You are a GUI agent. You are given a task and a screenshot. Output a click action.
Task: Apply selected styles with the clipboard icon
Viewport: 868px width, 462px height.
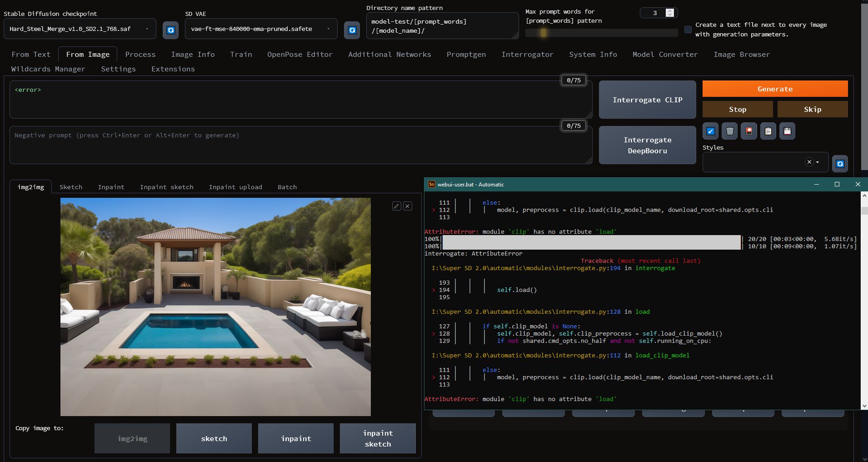tap(768, 131)
